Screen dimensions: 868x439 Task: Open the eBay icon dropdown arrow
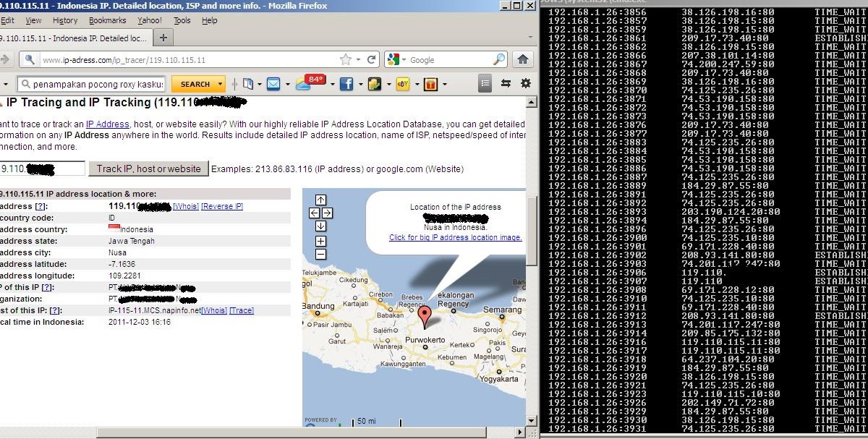[x=417, y=85]
